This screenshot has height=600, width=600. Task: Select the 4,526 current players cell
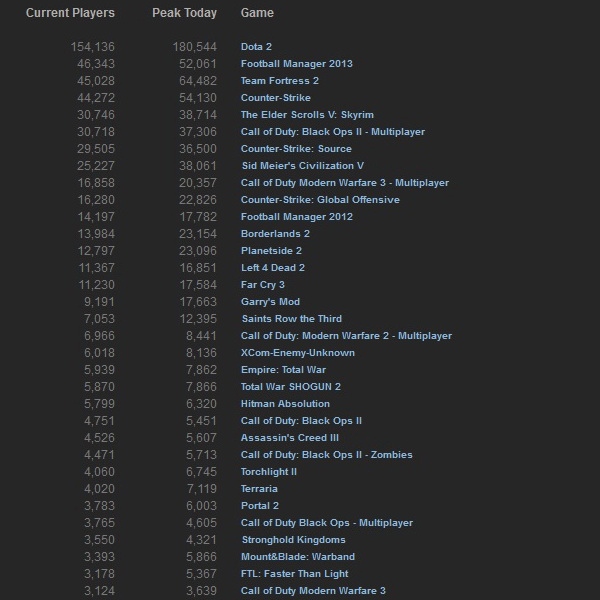[99, 437]
